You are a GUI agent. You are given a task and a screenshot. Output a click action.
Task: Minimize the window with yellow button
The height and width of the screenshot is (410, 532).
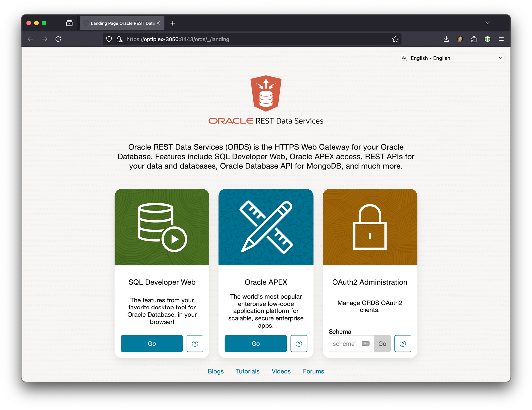[36, 23]
